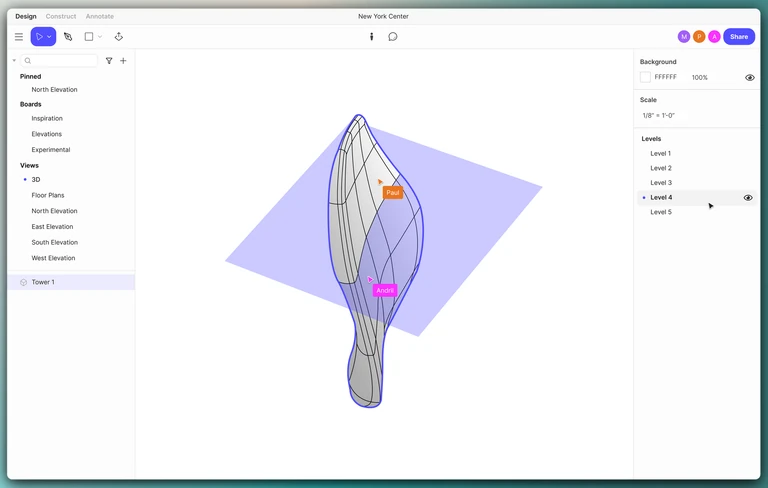Switch to the Design tab
Image resolution: width=768 pixels, height=488 pixels.
(26, 16)
